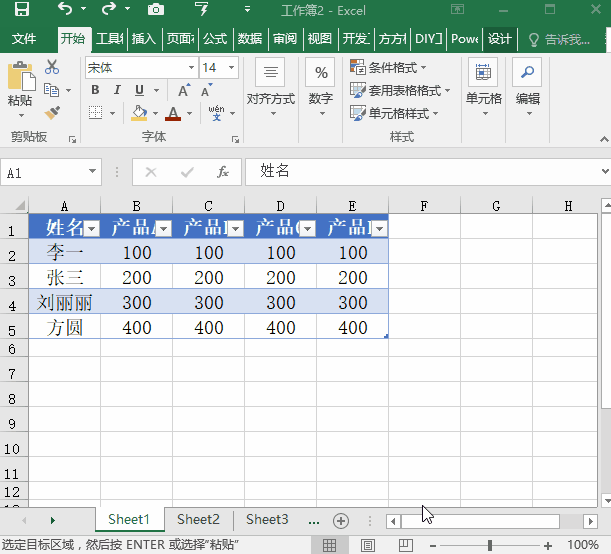Click the zoom out minus icon

tap(433, 545)
